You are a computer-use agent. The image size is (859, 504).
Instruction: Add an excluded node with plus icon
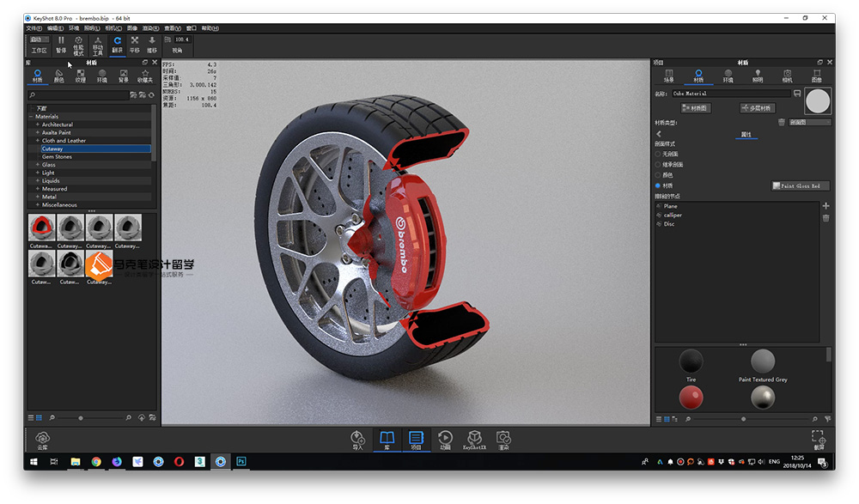pyautogui.click(x=826, y=206)
